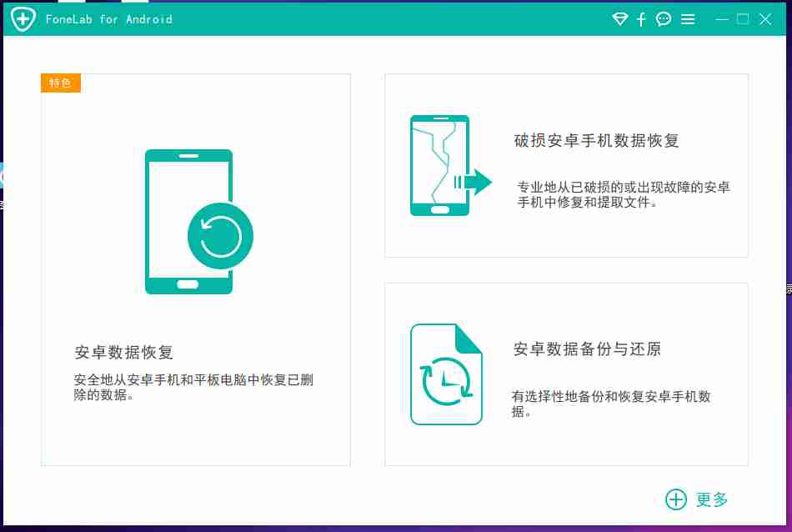Click the orange 特色 badge
Image resolution: width=792 pixels, height=532 pixels.
(x=61, y=83)
